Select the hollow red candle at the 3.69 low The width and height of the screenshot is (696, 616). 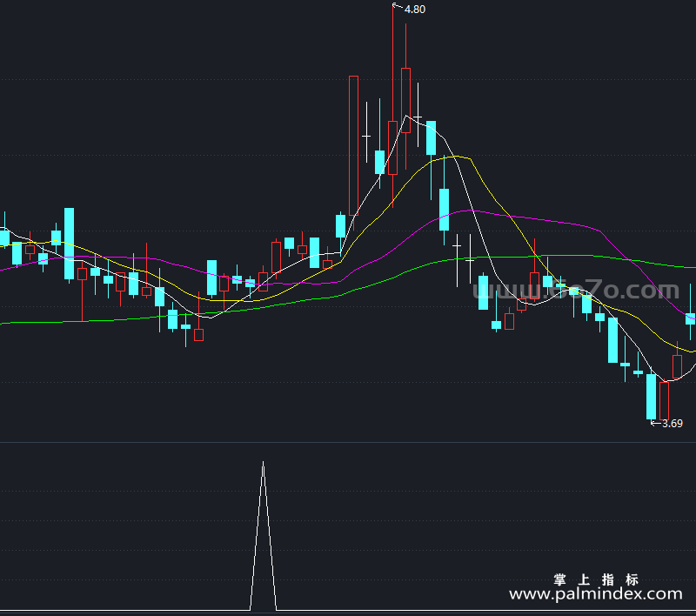click(x=664, y=401)
